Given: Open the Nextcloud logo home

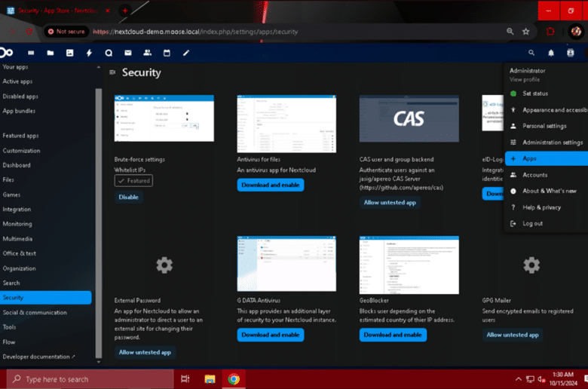Looking at the screenshot, I should click(x=6, y=53).
